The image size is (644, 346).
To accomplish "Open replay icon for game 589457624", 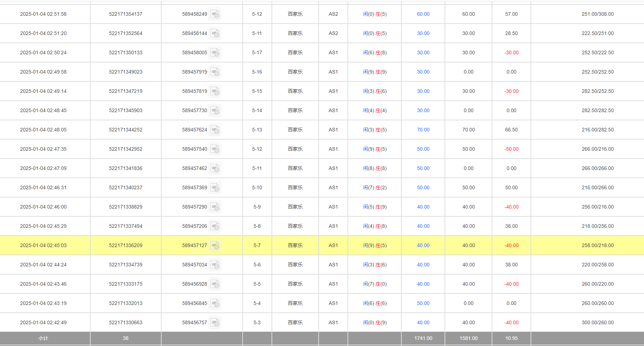I will click(215, 130).
